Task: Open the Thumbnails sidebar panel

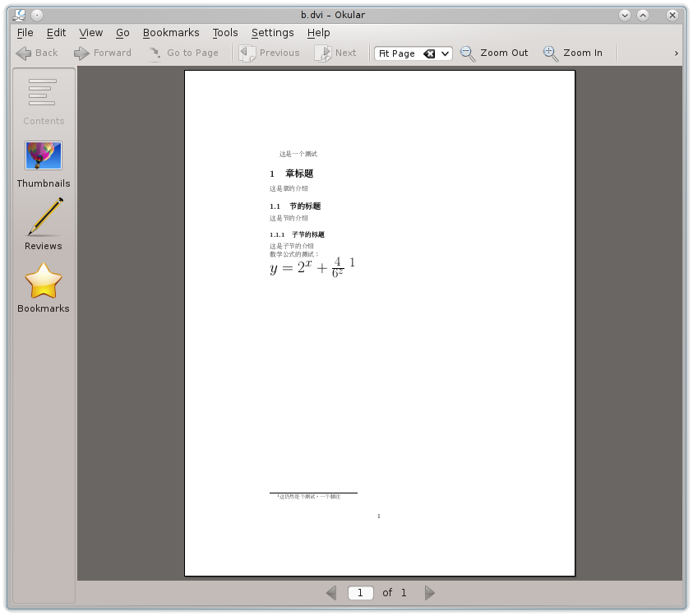Action: (44, 164)
